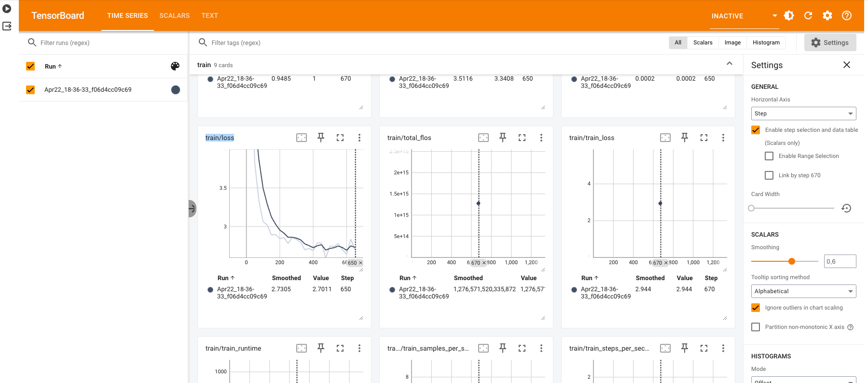868x383 pixels.
Task: Reload data with the refresh icon
Action: pos(808,15)
